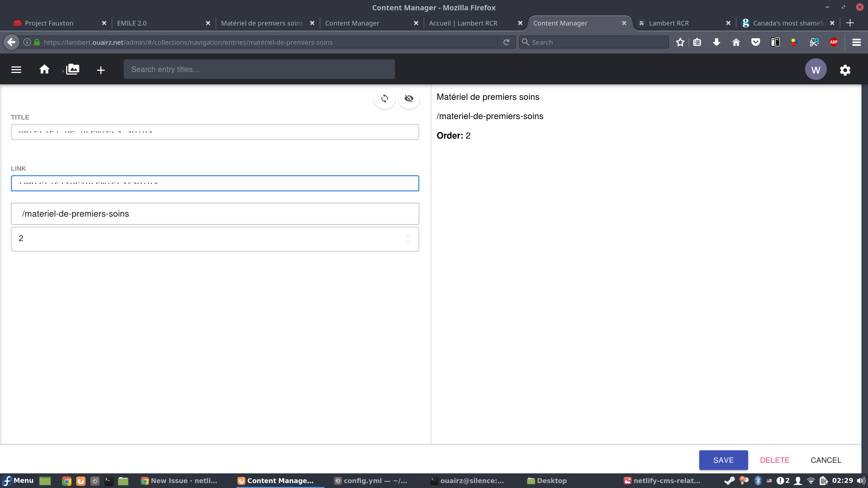868x488 pixels.
Task: Open the CMS settings gear
Action: (x=845, y=70)
